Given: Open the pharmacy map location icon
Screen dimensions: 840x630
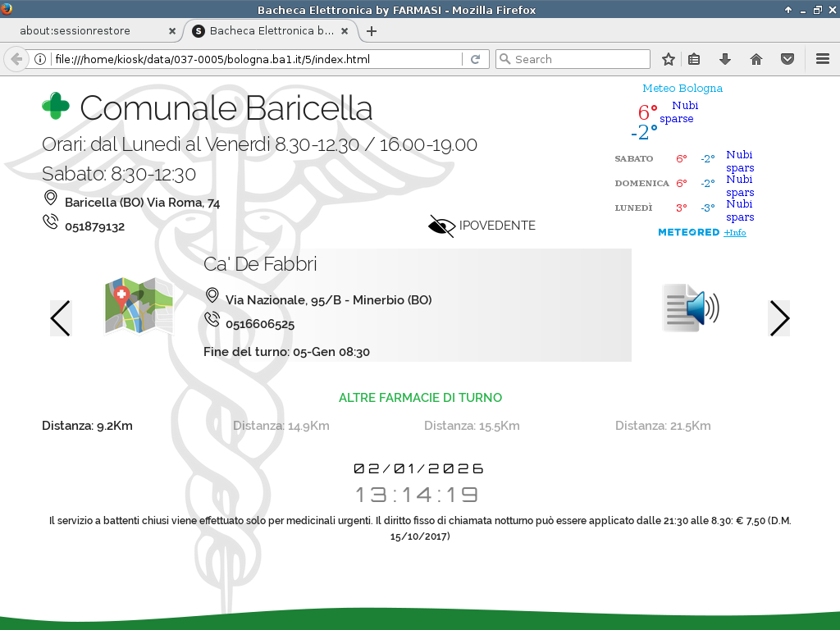Looking at the screenshot, I should coord(139,307).
